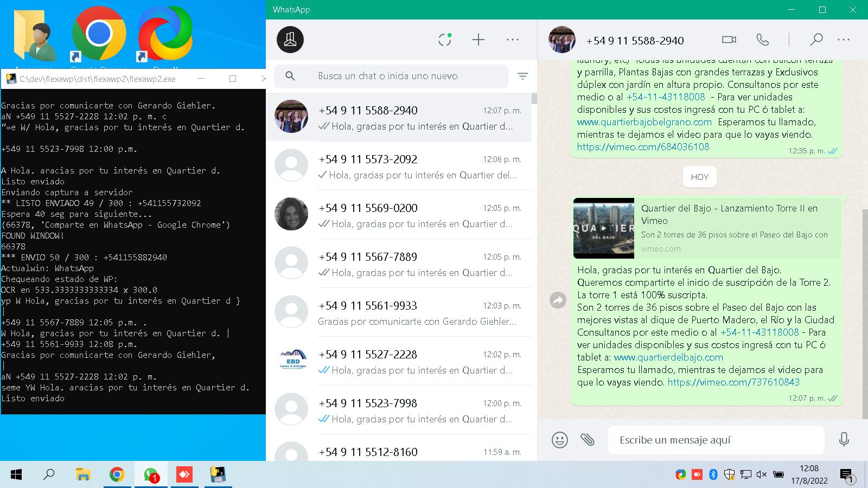Record a voice message with microphone
The image size is (868, 488).
pyautogui.click(x=844, y=440)
